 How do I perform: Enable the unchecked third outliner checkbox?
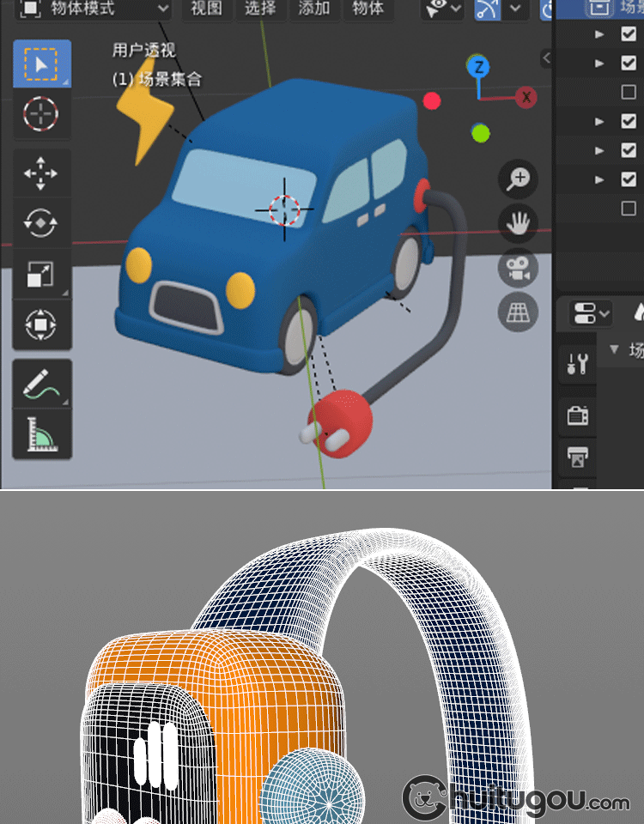coord(629,92)
